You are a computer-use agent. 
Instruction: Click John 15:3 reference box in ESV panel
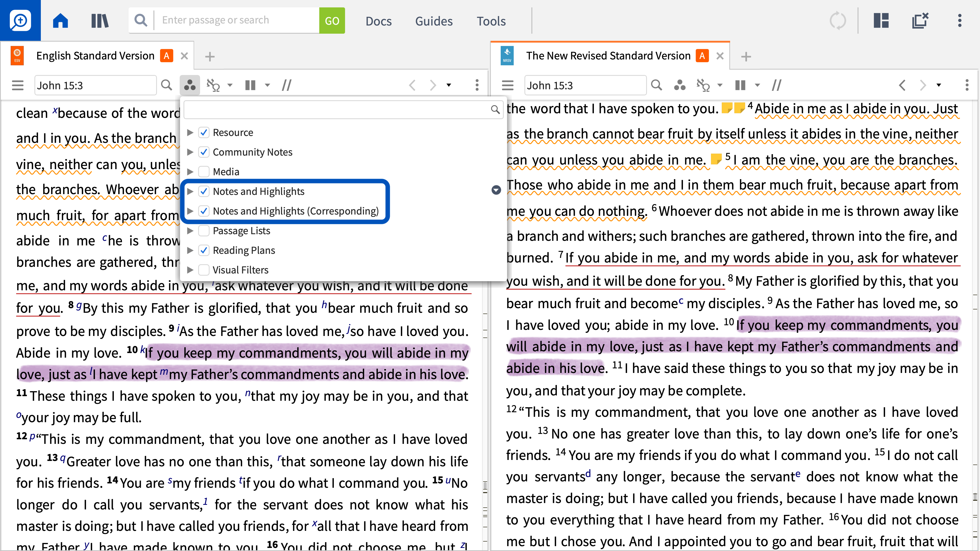(95, 85)
